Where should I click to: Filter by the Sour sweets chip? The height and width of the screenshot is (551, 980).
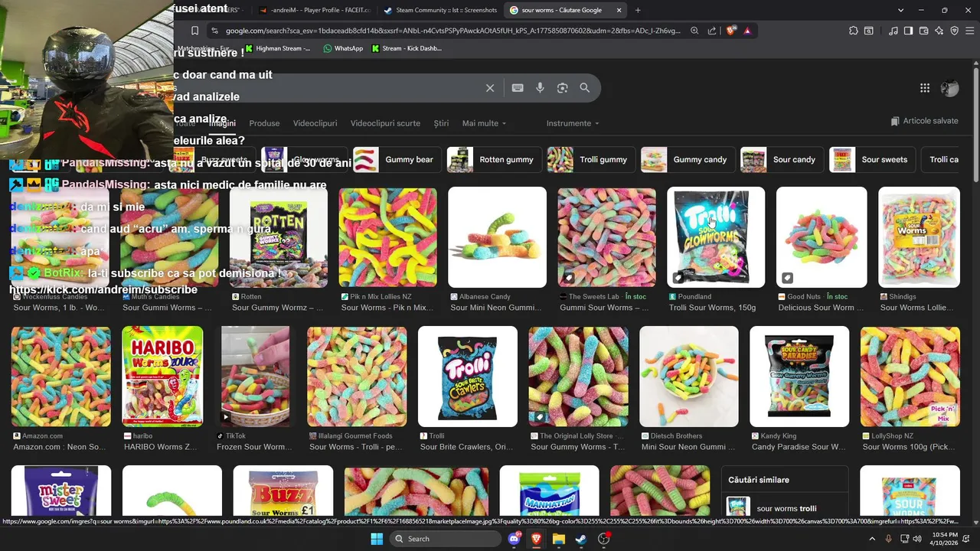click(x=872, y=160)
